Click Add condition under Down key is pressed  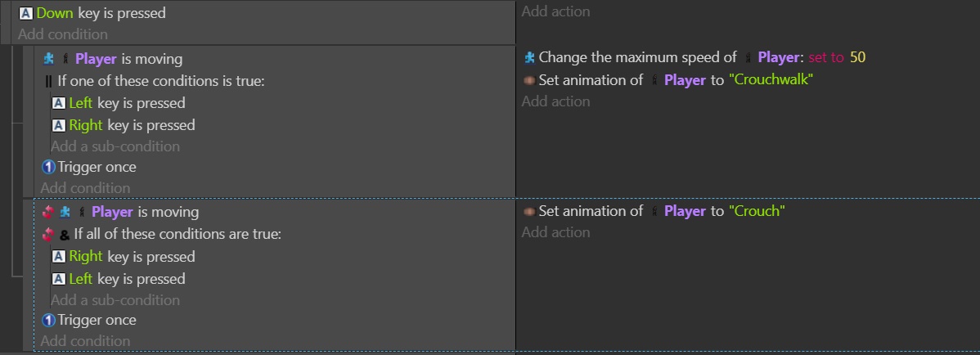click(62, 34)
